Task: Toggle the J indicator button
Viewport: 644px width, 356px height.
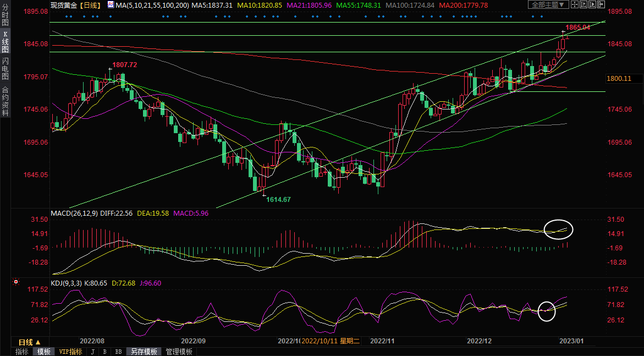Action: (x=92, y=352)
